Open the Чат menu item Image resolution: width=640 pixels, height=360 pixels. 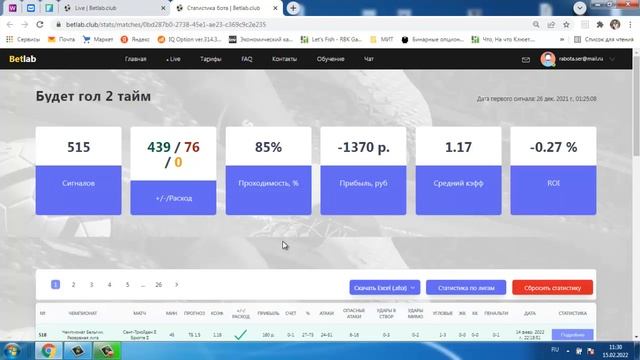[369, 59]
